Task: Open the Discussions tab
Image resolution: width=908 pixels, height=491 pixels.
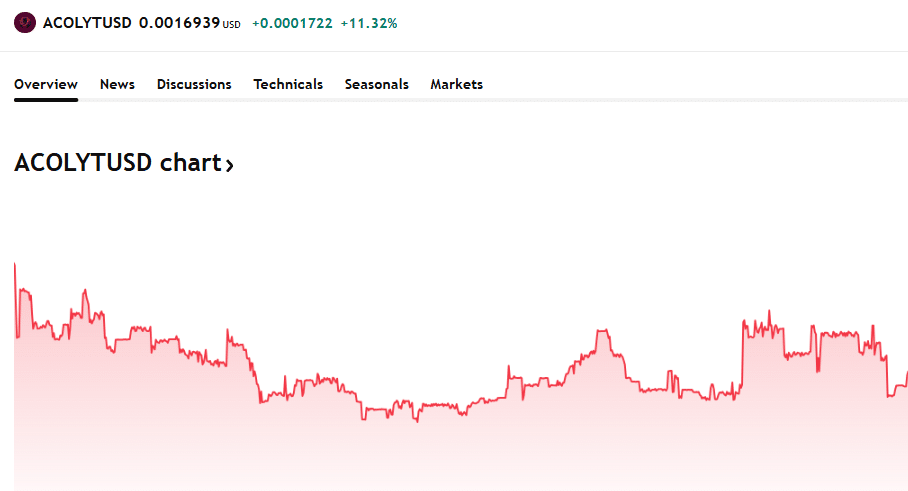Action: (194, 85)
